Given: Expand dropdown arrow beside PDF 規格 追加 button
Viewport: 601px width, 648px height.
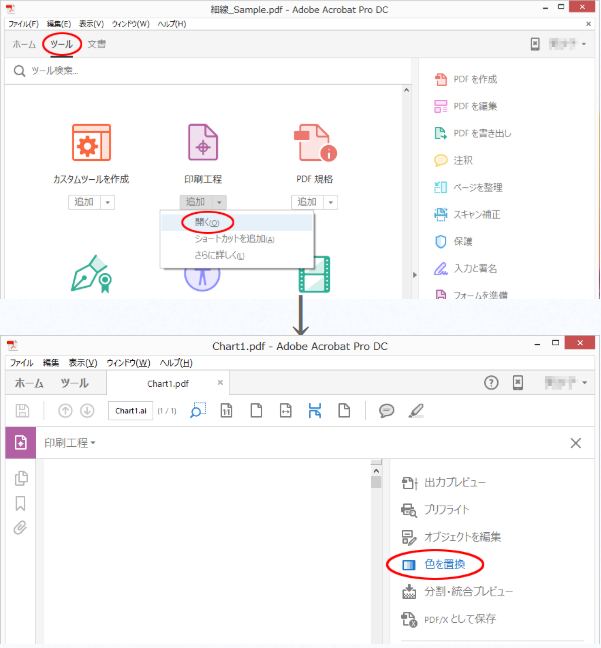Looking at the screenshot, I should coord(331,202).
